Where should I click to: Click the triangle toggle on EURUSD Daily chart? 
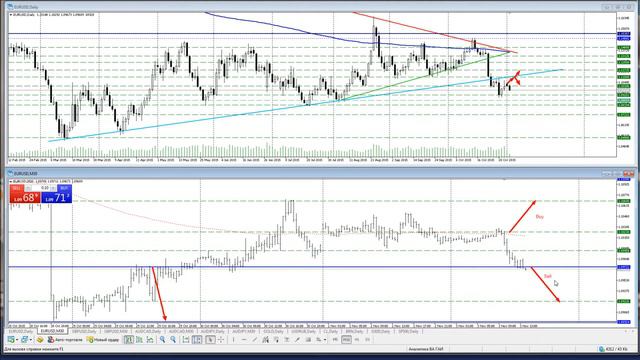[x=11, y=14]
